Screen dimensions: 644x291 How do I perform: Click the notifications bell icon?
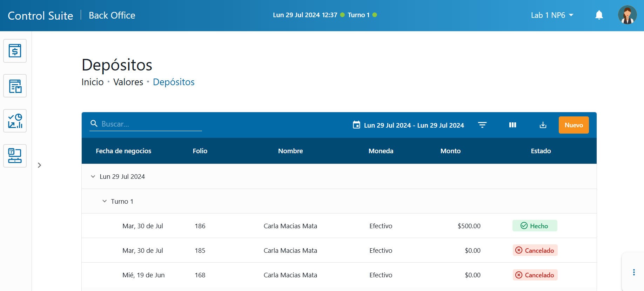[599, 15]
